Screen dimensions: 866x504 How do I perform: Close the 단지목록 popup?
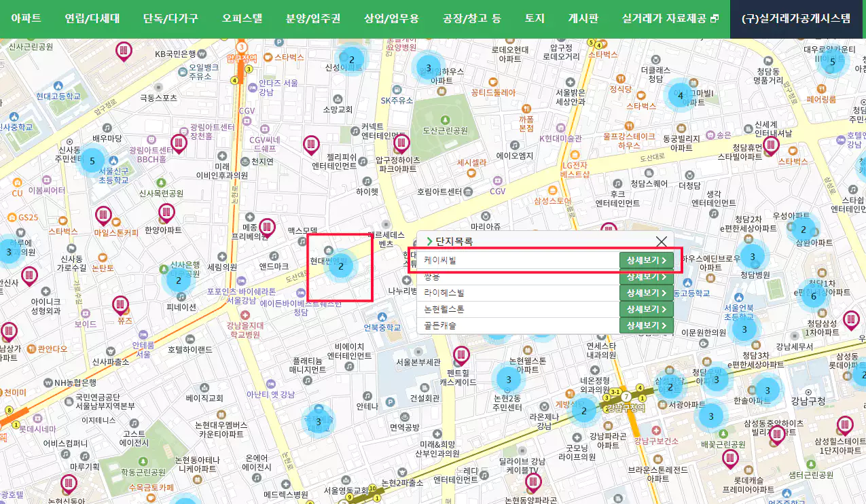click(662, 241)
